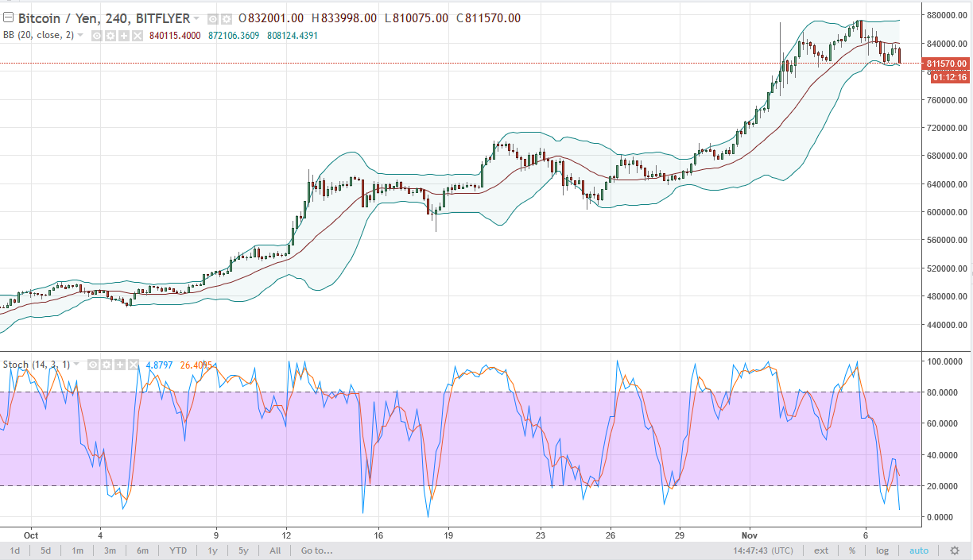This screenshot has height=560, width=973.
Task: Click plus icon beside BB indicator
Action: point(123,36)
